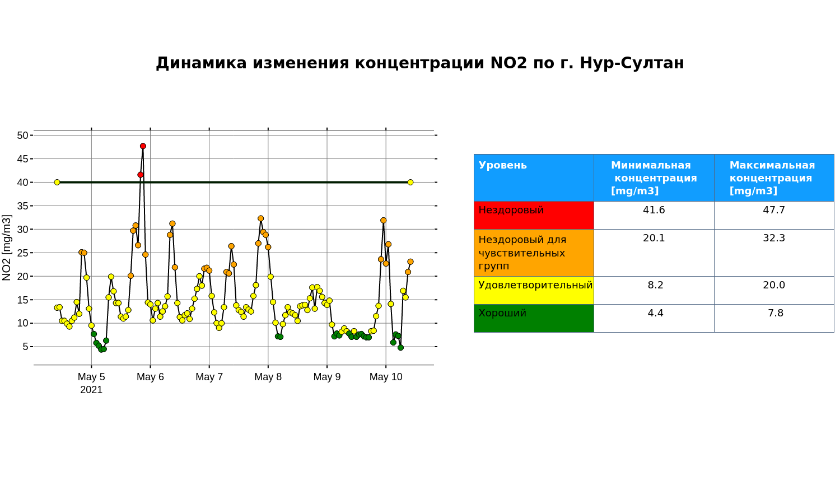Click the yellow marker at the right end of the 40 threshold line
The image size is (840, 504).
[x=410, y=182]
